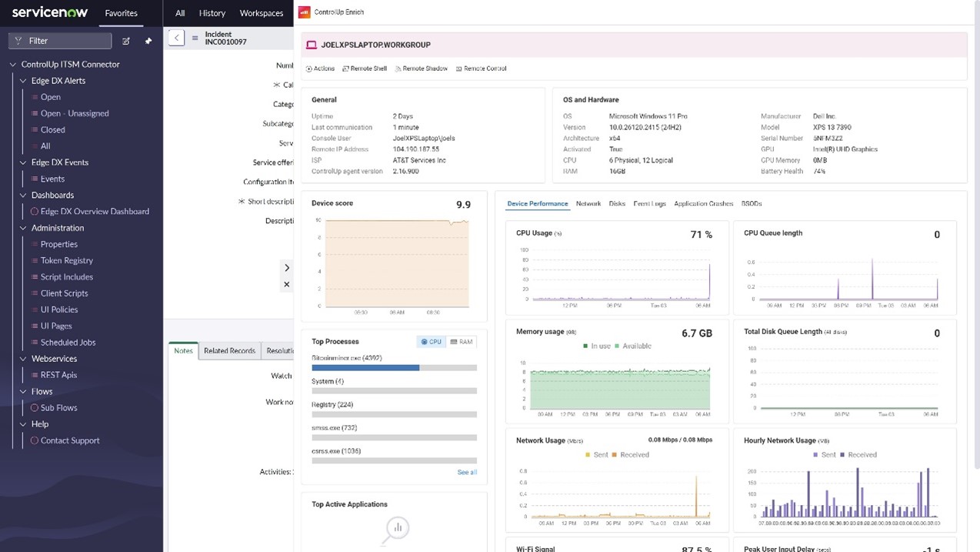Click the Actions icon in device toolbar
The height and width of the screenshot is (552, 980).
[309, 69]
